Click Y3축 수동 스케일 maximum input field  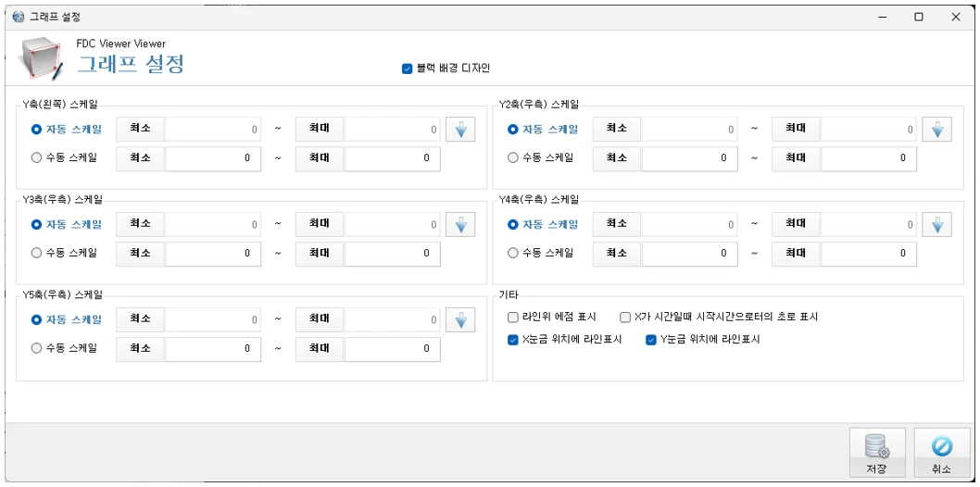tap(393, 254)
